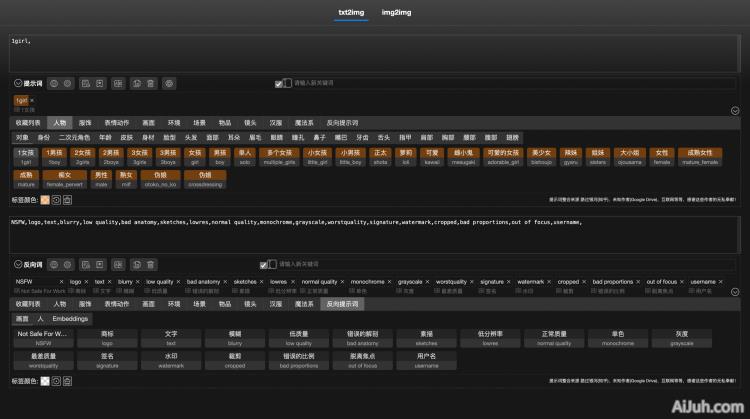Add the crossdressing tag
Image resolution: width=750 pixels, height=419 pixels.
point(205,179)
